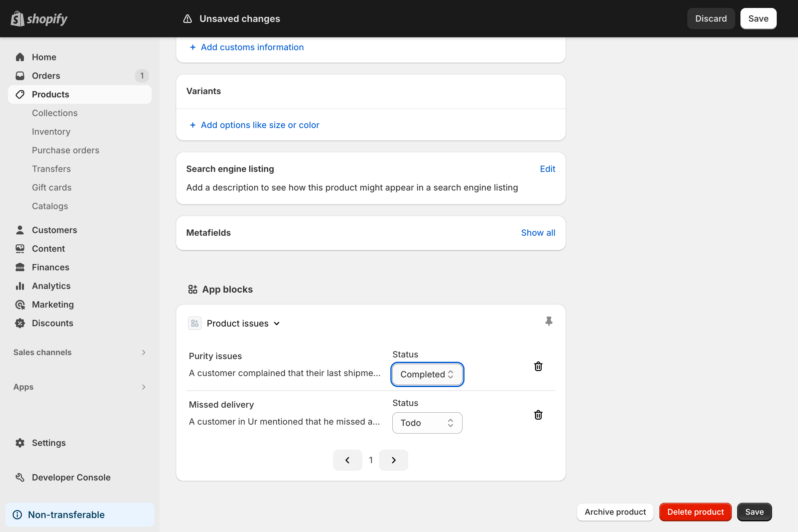Click the red Delete product button
Viewport: 798px width, 532px height.
pos(696,512)
